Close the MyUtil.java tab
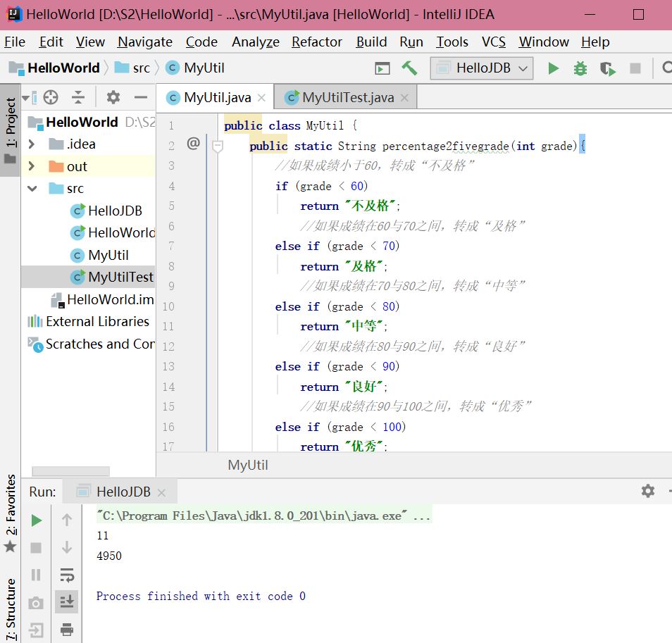The height and width of the screenshot is (643, 672). [261, 98]
